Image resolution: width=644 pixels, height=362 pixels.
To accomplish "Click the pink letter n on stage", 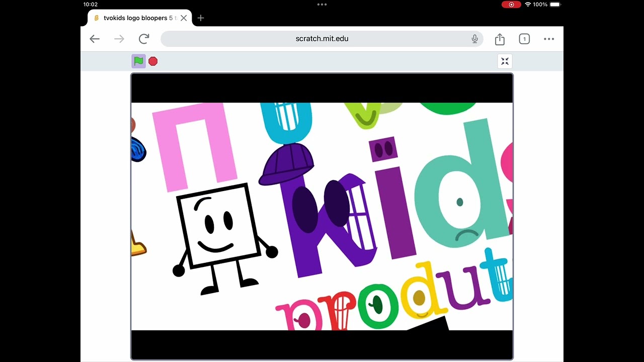I will 194,146.
